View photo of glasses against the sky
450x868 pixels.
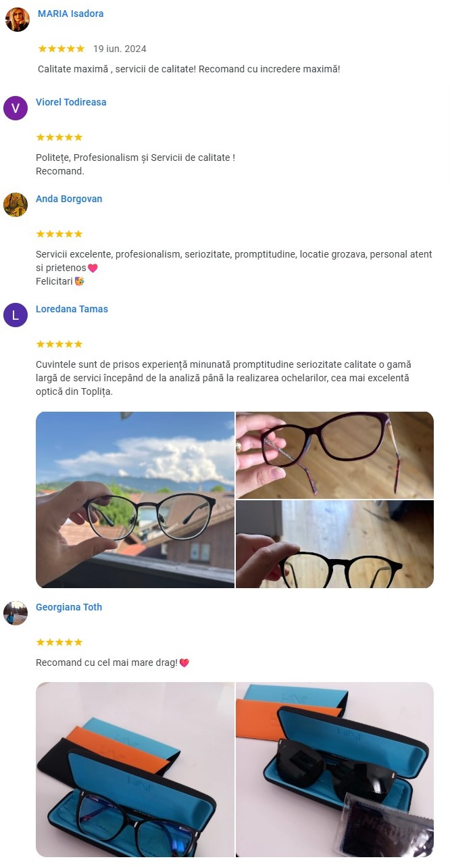[x=135, y=500]
